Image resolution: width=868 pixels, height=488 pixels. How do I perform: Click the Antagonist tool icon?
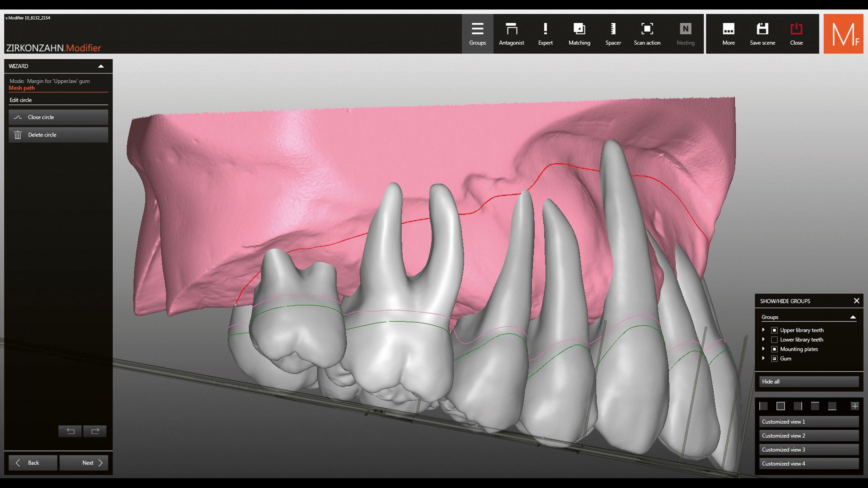coord(511,34)
